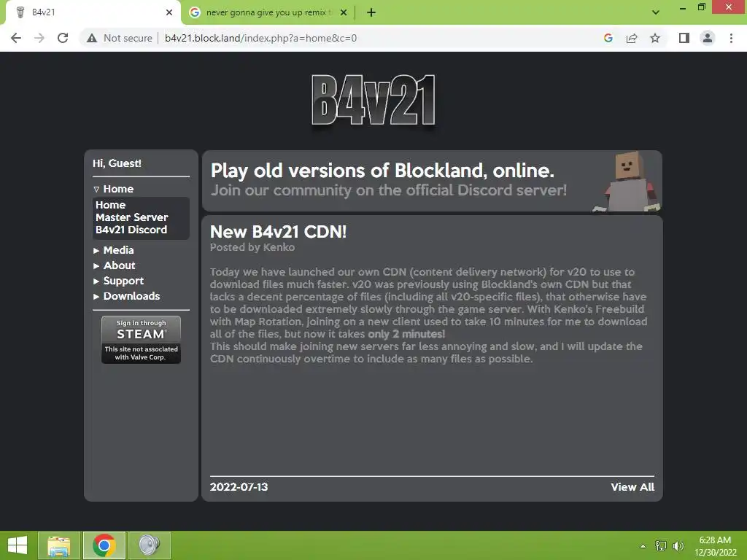The image size is (747, 560).
Task: Open the Master Server link
Action: (132, 217)
